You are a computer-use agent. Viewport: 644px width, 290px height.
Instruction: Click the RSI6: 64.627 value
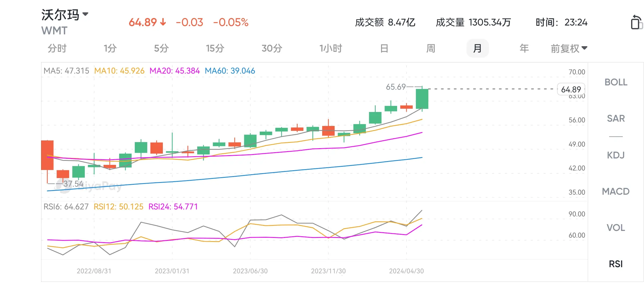(x=66, y=207)
